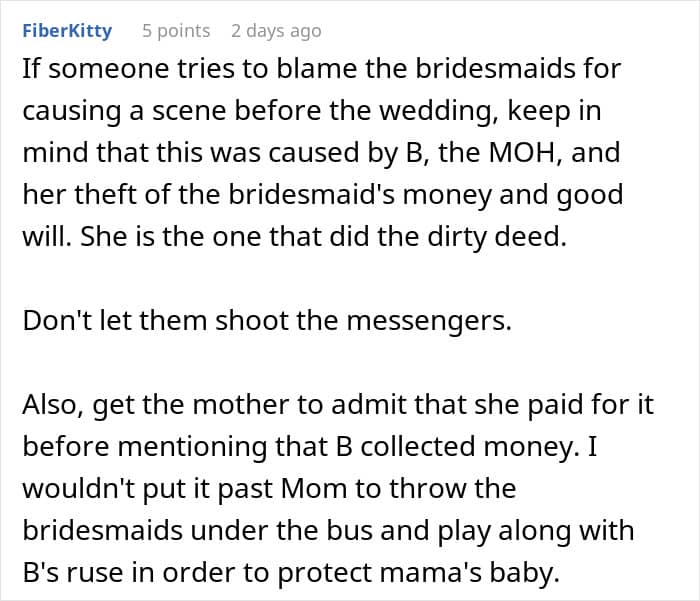
Task: Click the line 'her theft of the bridesmaid's money'
Action: click(x=323, y=195)
